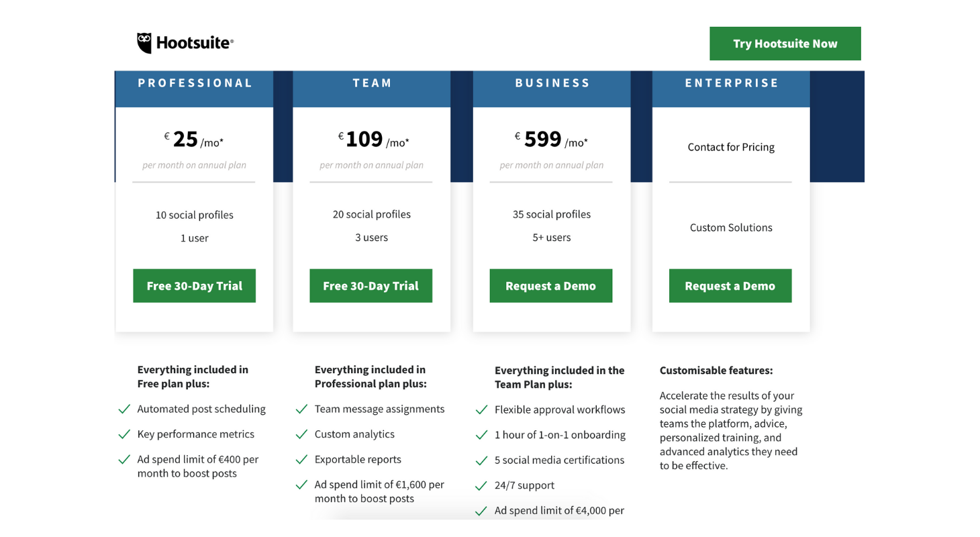Click checkmark beside Flexible approval workflows
Viewport: 980px width, 537px height.
coord(481,409)
